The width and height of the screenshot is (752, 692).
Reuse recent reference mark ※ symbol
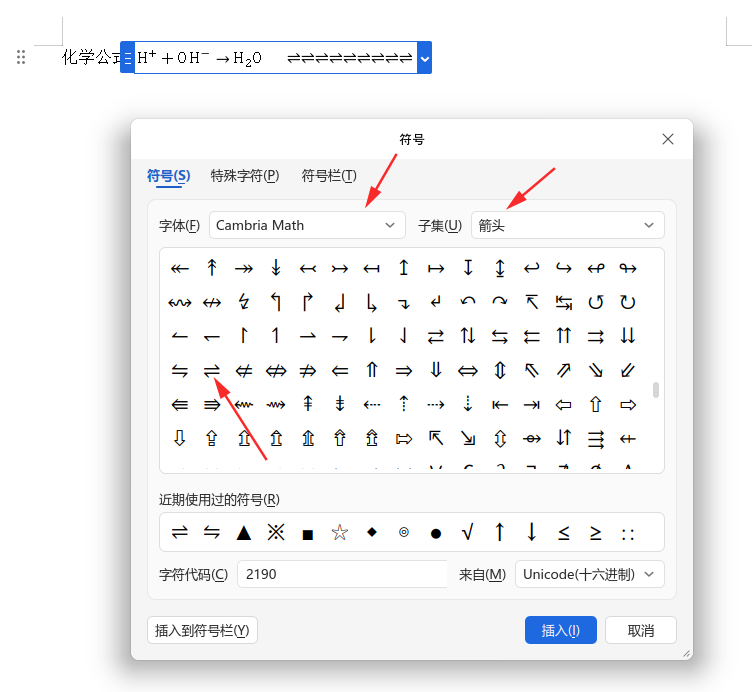pos(276,532)
